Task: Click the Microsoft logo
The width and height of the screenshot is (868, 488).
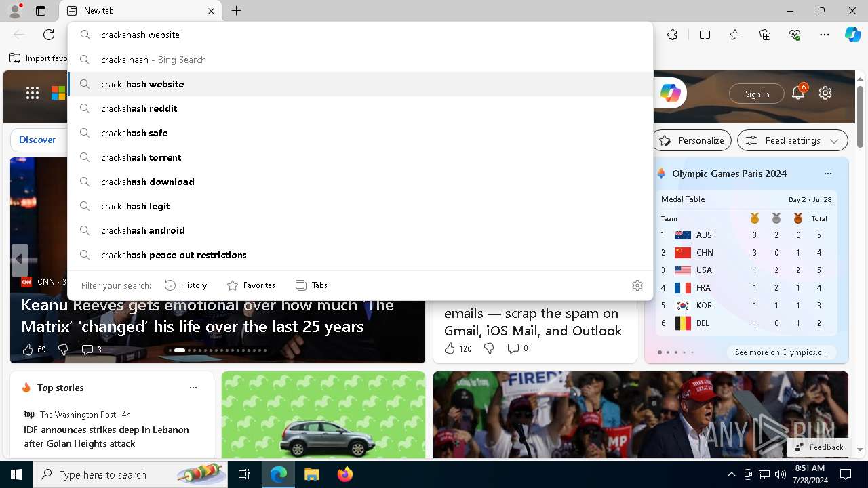Action: [59, 94]
